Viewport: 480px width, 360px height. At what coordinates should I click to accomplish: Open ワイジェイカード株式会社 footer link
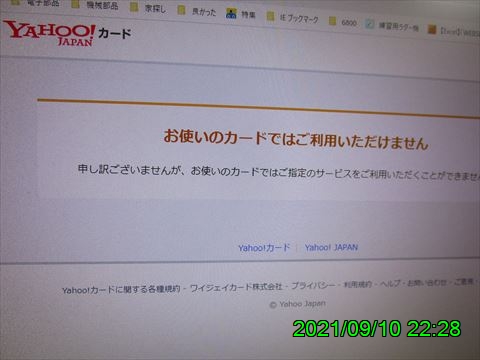tap(236, 287)
